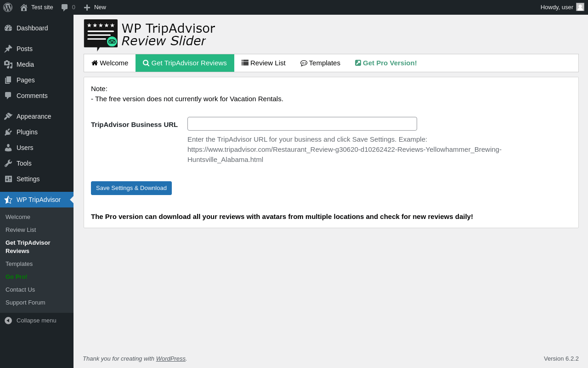Screen dimensions: 588x368
Task: Open Pages in the admin menu
Action: [x=37, y=80]
